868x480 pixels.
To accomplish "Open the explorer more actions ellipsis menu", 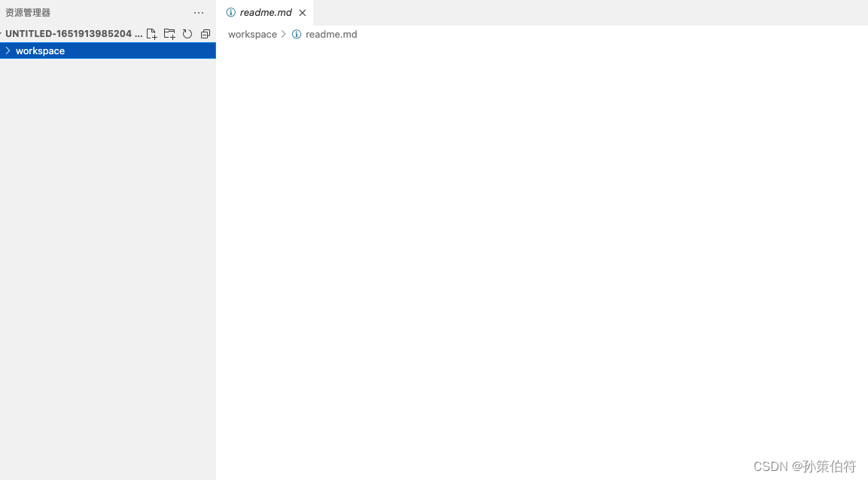I will click(x=199, y=13).
